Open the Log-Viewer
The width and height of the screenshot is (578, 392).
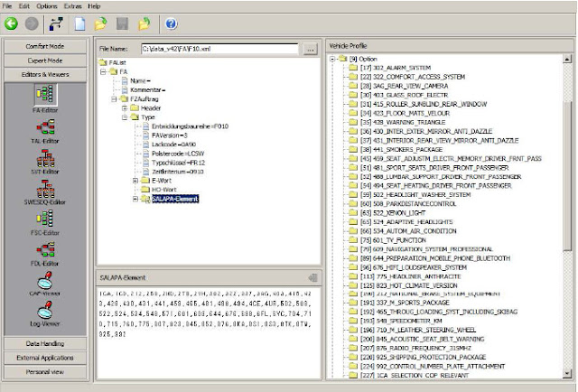coord(45,314)
